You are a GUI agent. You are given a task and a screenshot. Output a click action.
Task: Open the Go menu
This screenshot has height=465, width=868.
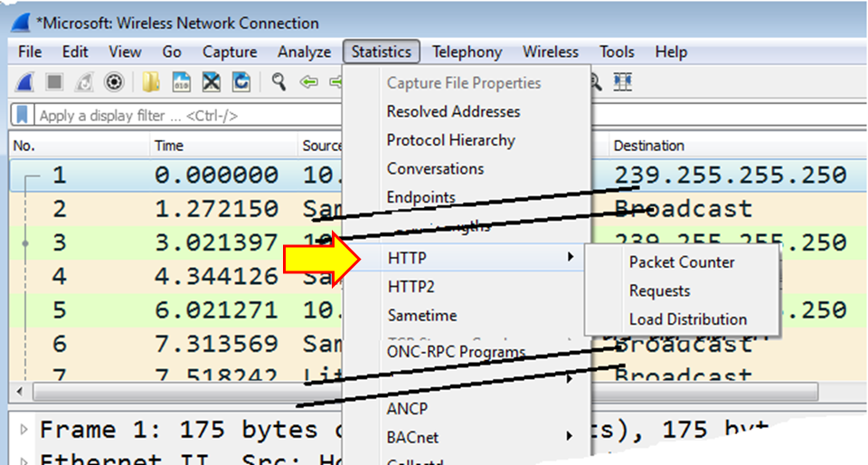[x=172, y=52]
